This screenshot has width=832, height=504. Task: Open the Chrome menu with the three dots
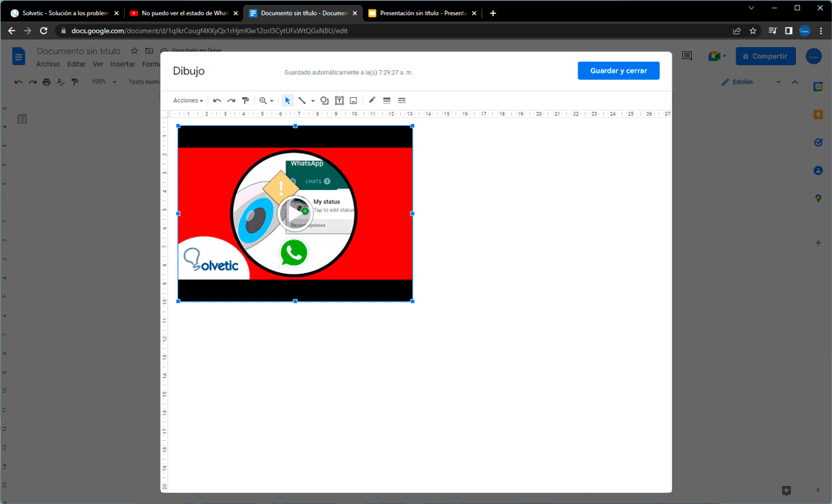coord(821,31)
